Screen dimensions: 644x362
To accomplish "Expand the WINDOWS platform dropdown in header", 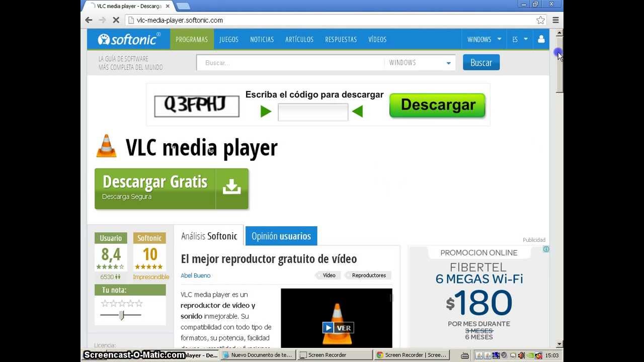I will (484, 39).
